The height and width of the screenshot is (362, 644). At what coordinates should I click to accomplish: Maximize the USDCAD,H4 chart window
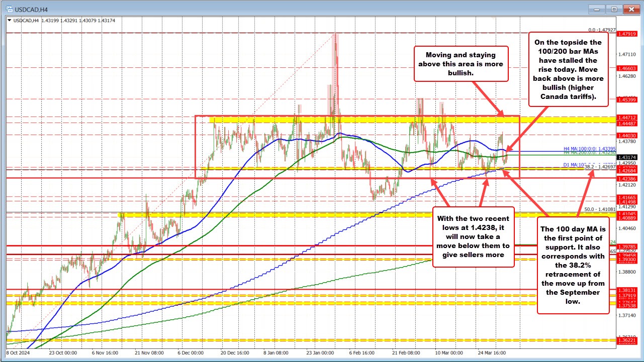pyautogui.click(x=615, y=9)
